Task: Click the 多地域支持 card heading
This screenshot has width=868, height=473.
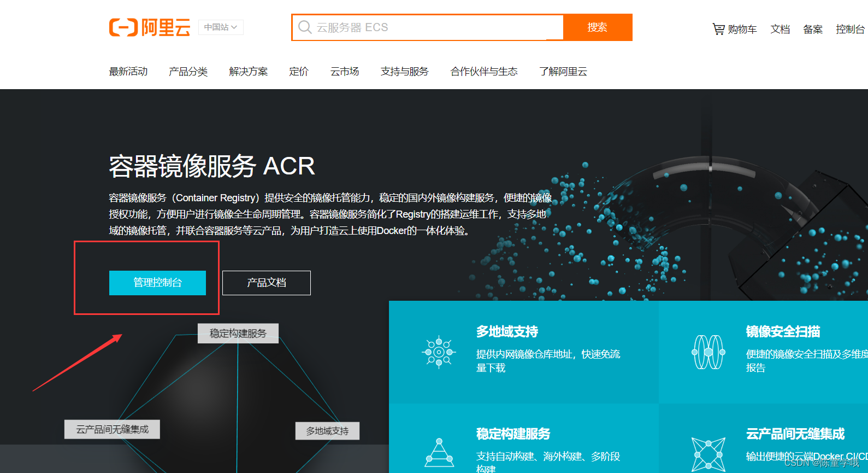Action: tap(507, 332)
